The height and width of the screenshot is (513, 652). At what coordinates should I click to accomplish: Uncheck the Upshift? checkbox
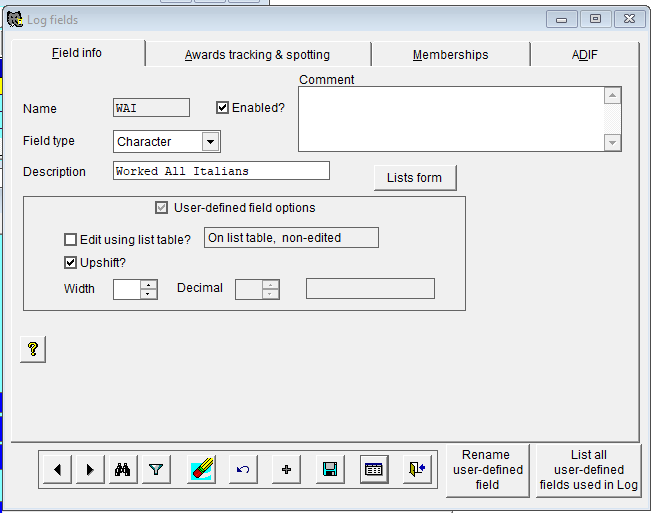click(x=70, y=263)
